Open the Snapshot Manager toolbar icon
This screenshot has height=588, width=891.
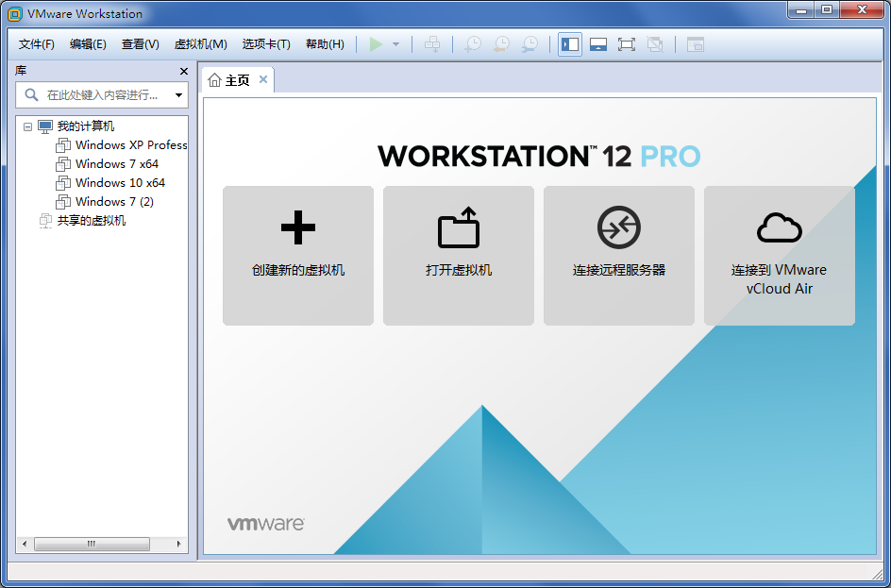530,44
